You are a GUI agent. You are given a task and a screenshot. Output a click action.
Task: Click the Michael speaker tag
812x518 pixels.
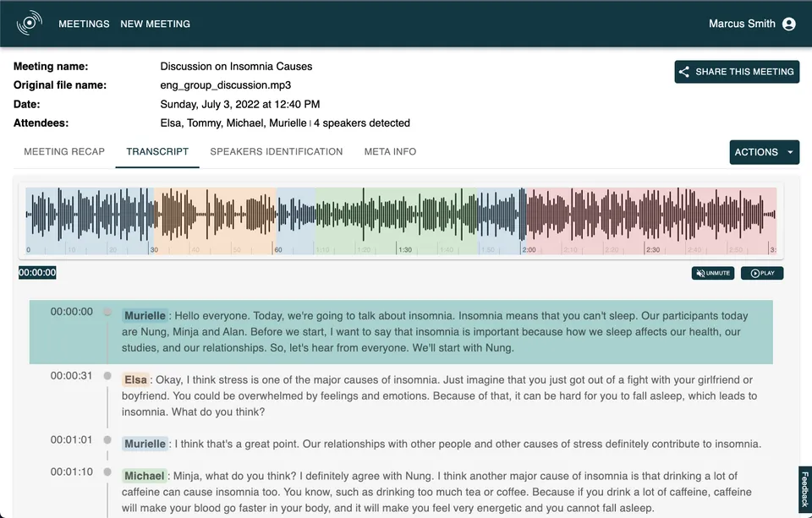point(144,476)
